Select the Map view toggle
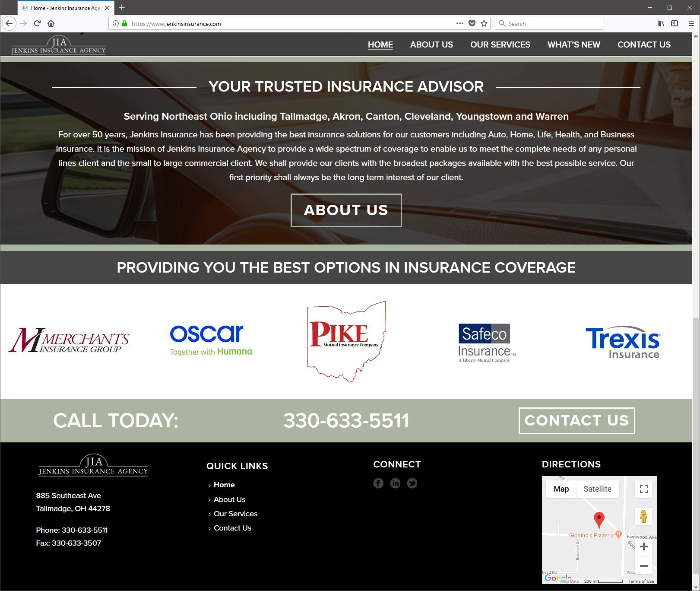The width and height of the screenshot is (700, 591). click(561, 489)
